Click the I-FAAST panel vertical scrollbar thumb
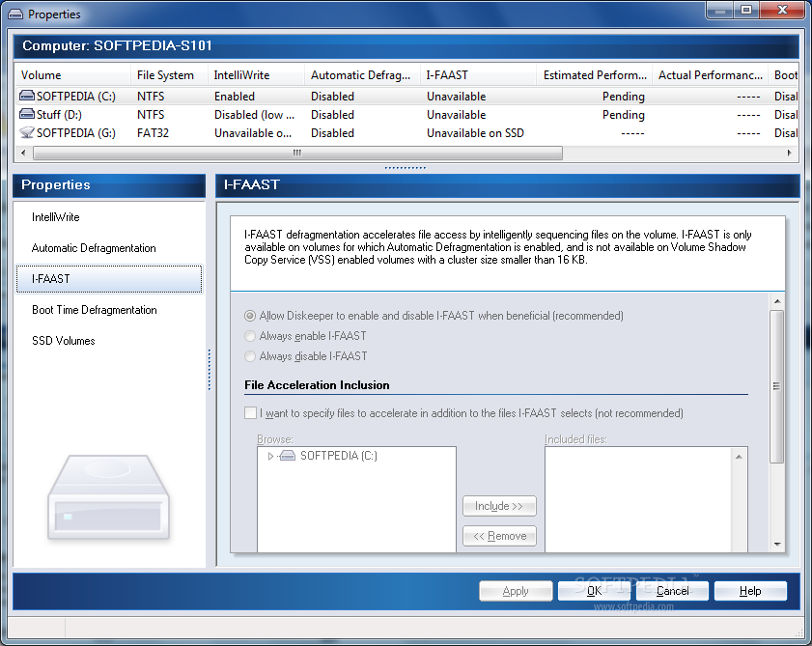This screenshot has height=646, width=812. pos(776,386)
